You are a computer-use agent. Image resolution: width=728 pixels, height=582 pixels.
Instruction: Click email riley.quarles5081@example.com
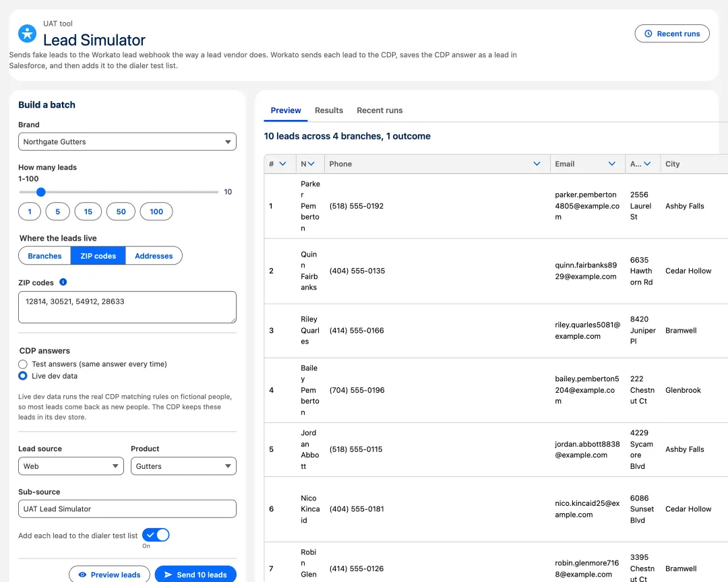pyautogui.click(x=588, y=331)
